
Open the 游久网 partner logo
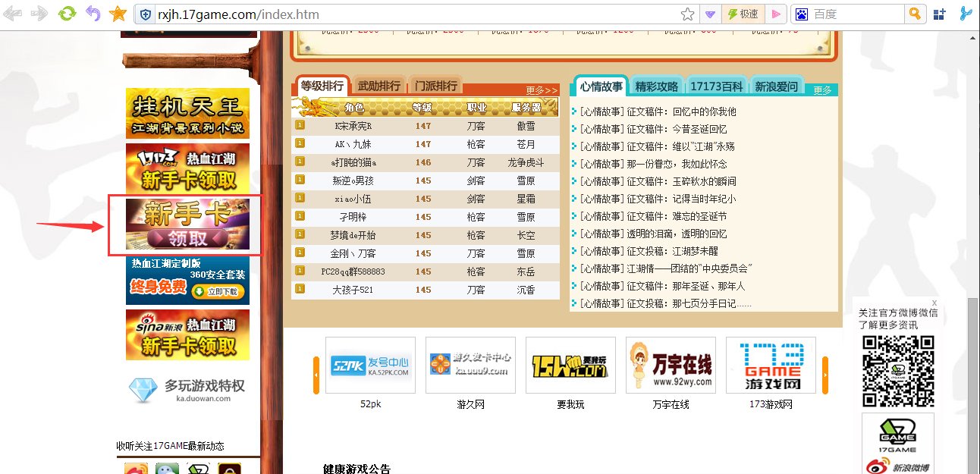[x=470, y=366]
